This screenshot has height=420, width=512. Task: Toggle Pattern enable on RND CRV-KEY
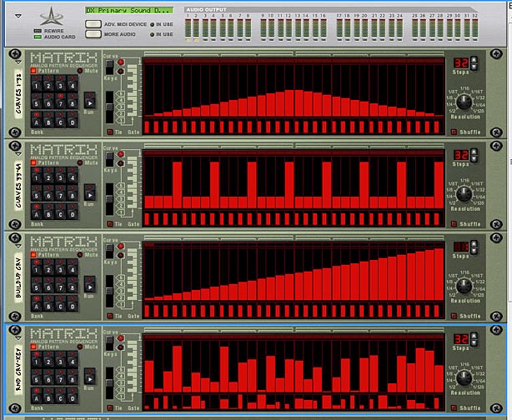pos(33,347)
